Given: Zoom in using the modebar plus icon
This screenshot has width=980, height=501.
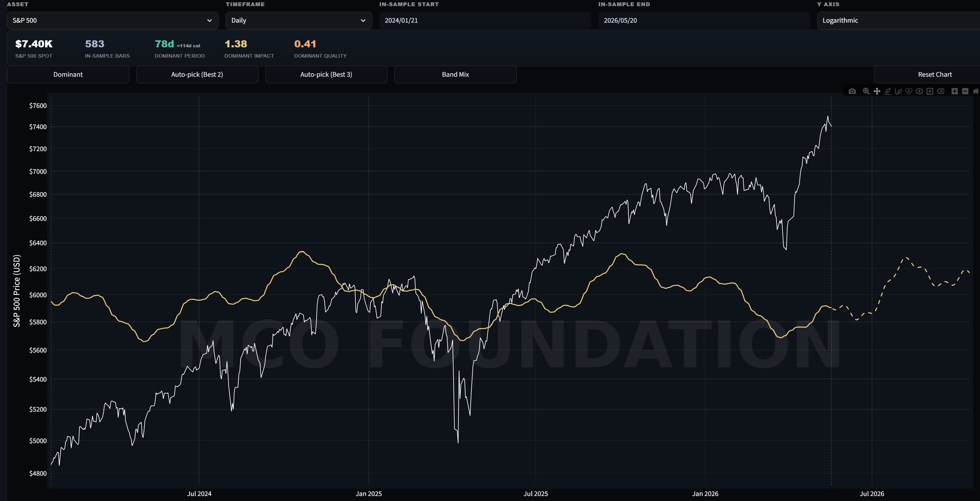Looking at the screenshot, I should 954,91.
